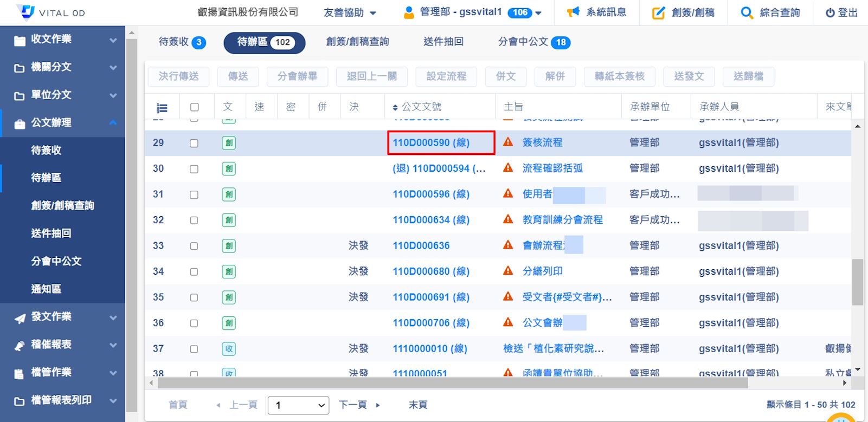Click the 設定流程 button
The width and height of the screenshot is (868, 422).
(x=446, y=76)
